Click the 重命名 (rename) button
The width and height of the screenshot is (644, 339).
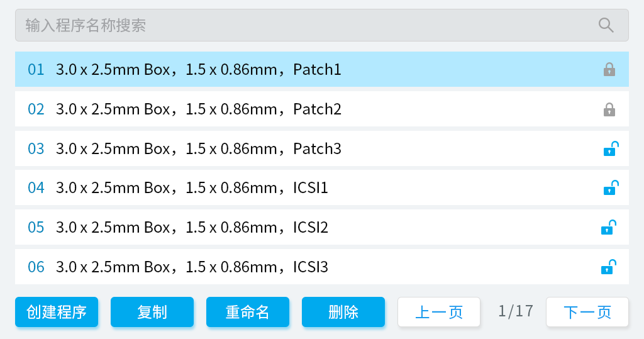coord(248,312)
